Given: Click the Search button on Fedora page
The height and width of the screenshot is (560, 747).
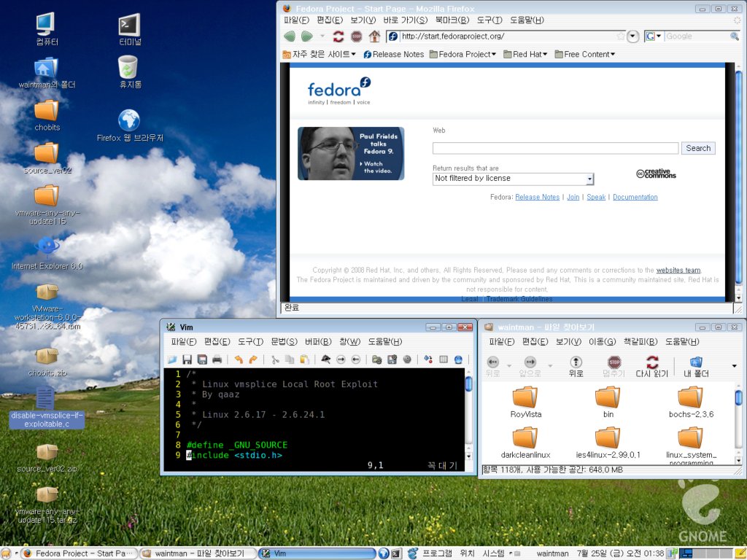Looking at the screenshot, I should coord(698,148).
